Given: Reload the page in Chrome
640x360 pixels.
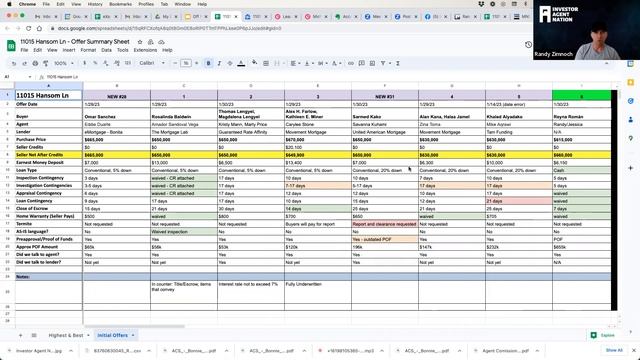Looking at the screenshot, I should coord(28,28).
